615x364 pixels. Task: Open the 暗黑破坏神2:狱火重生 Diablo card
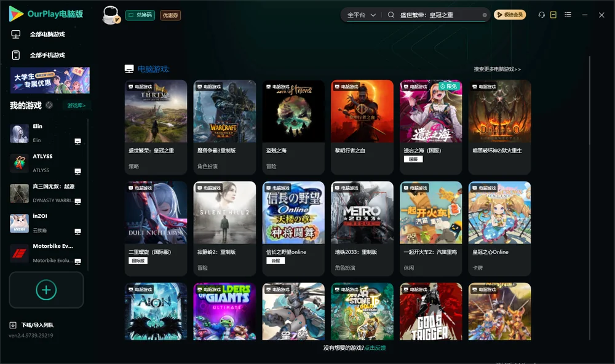click(499, 127)
